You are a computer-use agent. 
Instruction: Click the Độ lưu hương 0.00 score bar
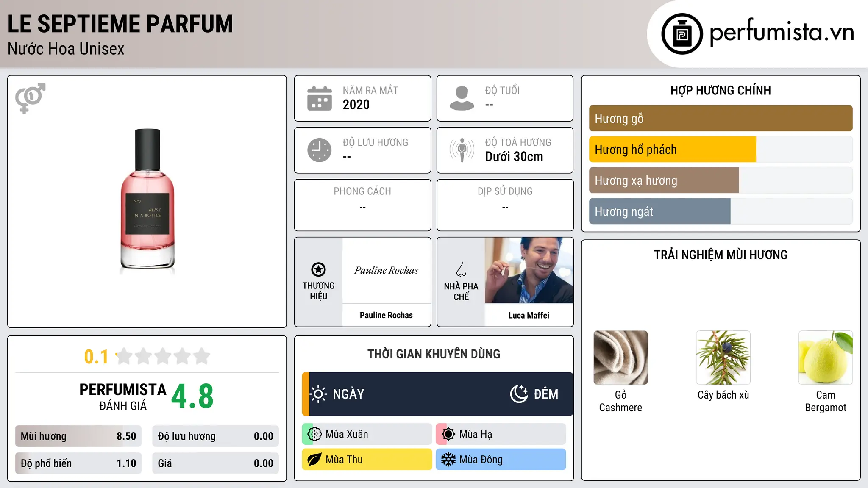coord(215,436)
